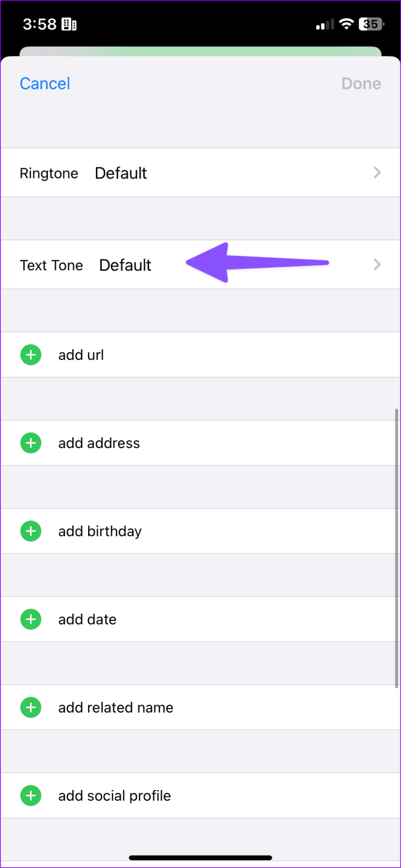Tap the home indicator bar
This screenshot has width=401, height=868.
point(200,857)
